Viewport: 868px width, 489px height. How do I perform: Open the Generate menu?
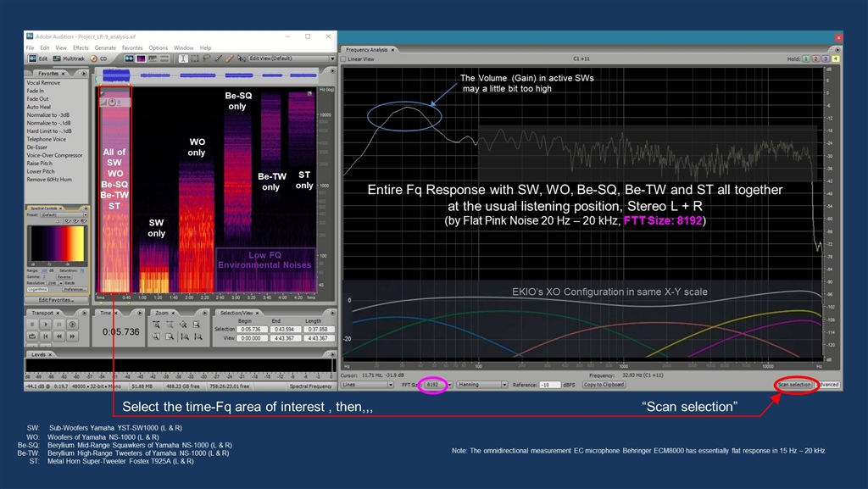(x=105, y=48)
